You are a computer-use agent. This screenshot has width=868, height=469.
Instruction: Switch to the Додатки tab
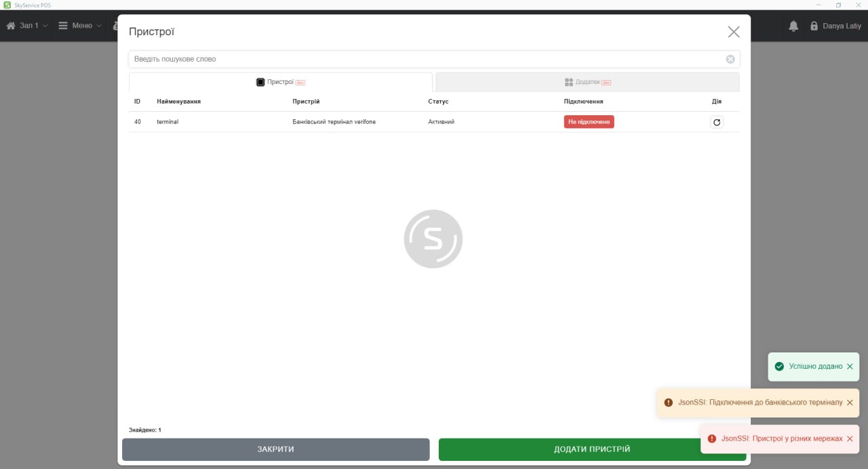pos(587,82)
